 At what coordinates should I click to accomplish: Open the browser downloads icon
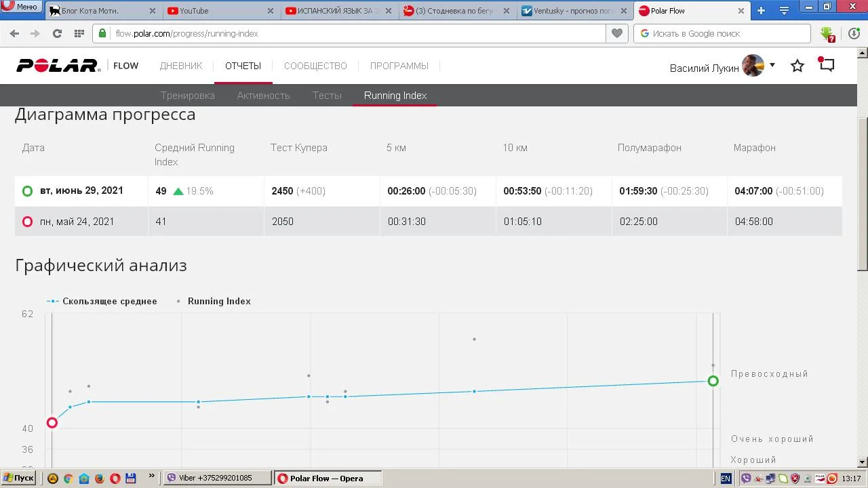[x=854, y=33]
